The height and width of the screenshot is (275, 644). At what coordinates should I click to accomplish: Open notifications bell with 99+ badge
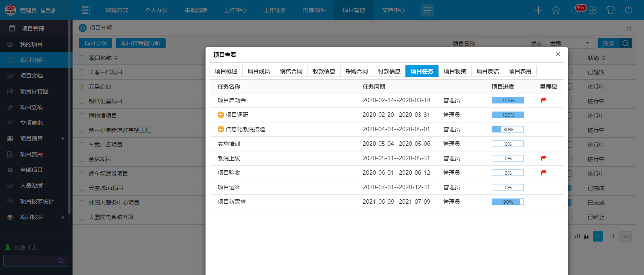pyautogui.click(x=575, y=10)
